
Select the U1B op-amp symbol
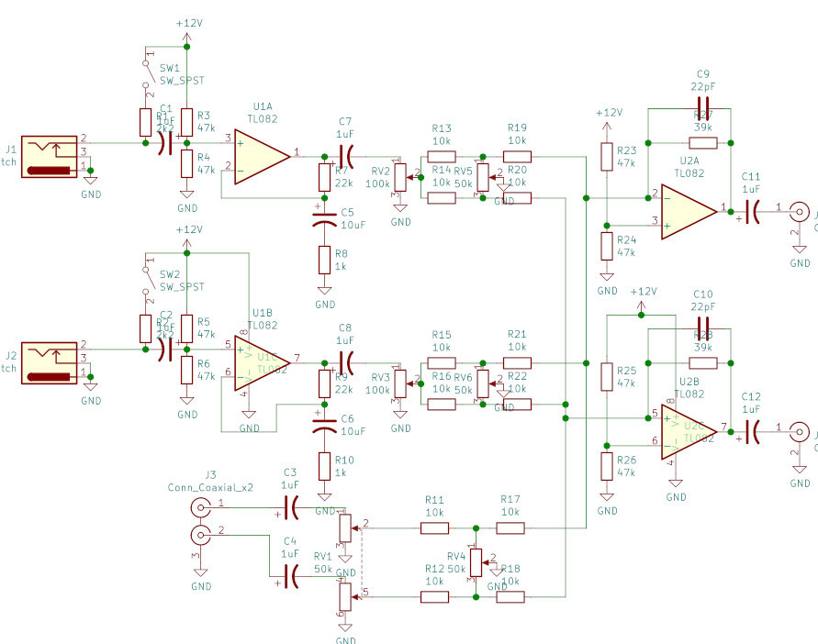click(x=262, y=363)
